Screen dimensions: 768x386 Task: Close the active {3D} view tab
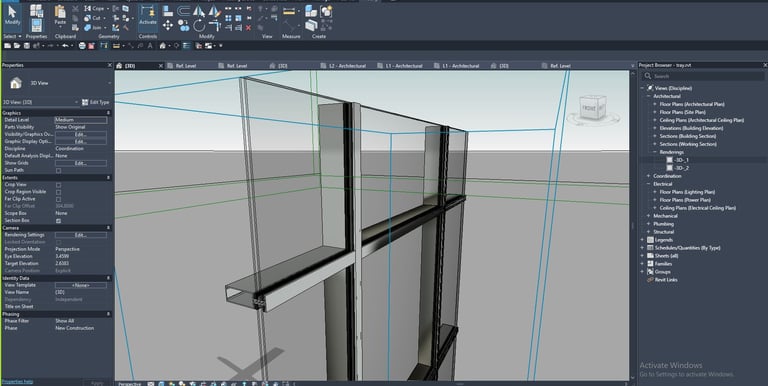(161, 66)
